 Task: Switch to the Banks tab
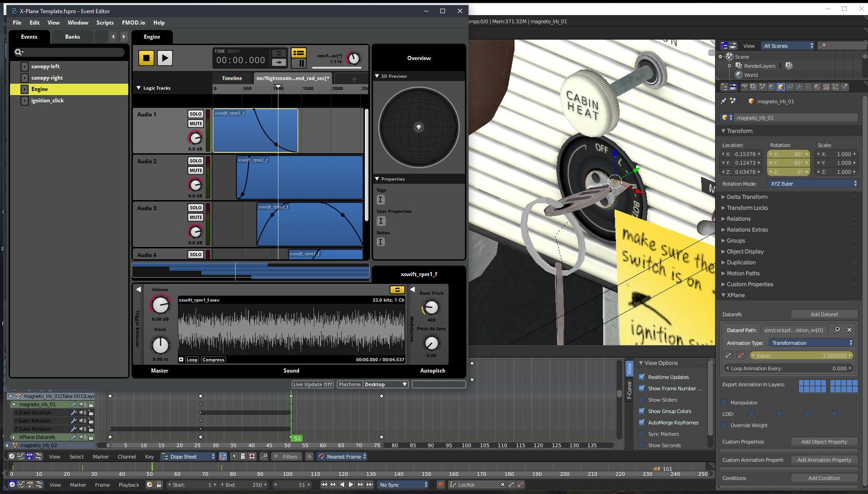click(x=72, y=37)
